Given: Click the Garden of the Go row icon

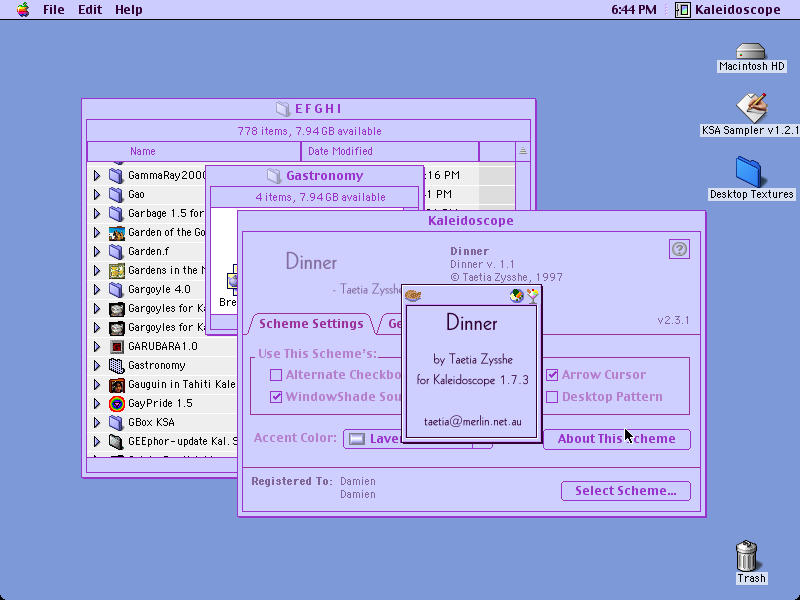Looking at the screenshot, I should click(x=117, y=233).
